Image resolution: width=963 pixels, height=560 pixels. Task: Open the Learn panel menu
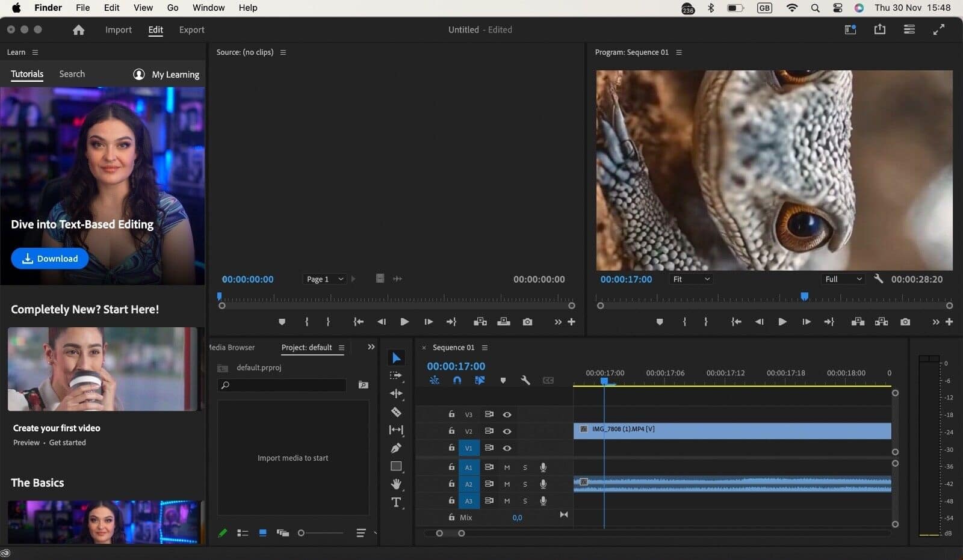(x=35, y=52)
